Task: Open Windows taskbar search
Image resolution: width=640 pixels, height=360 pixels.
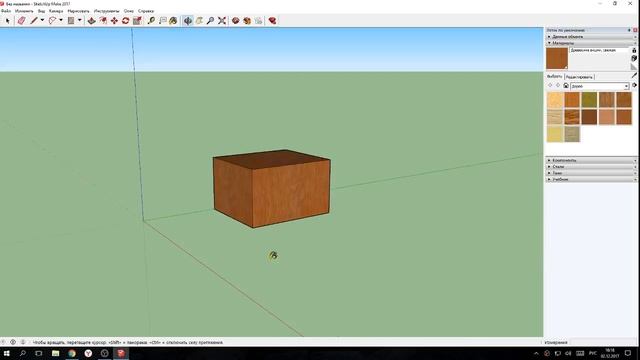Action: [x=23, y=353]
